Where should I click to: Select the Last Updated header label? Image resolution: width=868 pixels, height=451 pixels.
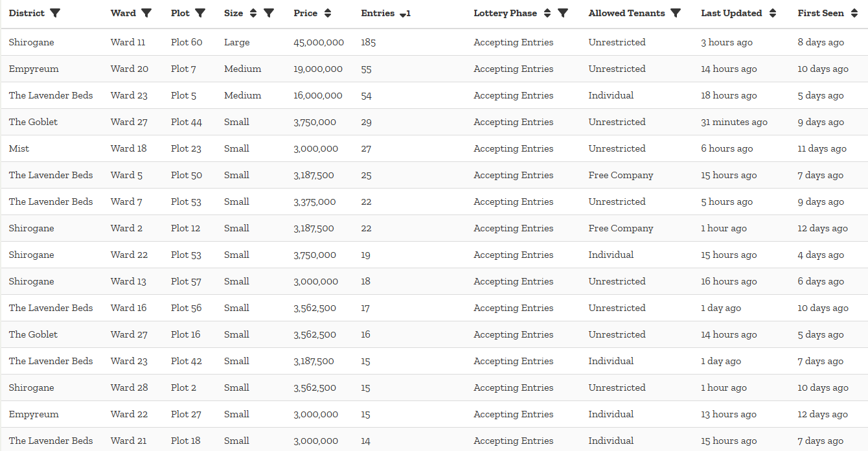(x=731, y=13)
